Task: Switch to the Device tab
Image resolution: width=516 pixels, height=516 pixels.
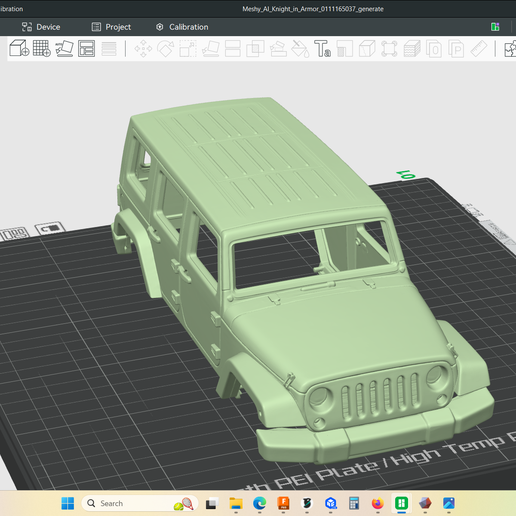Action: pyautogui.click(x=41, y=27)
